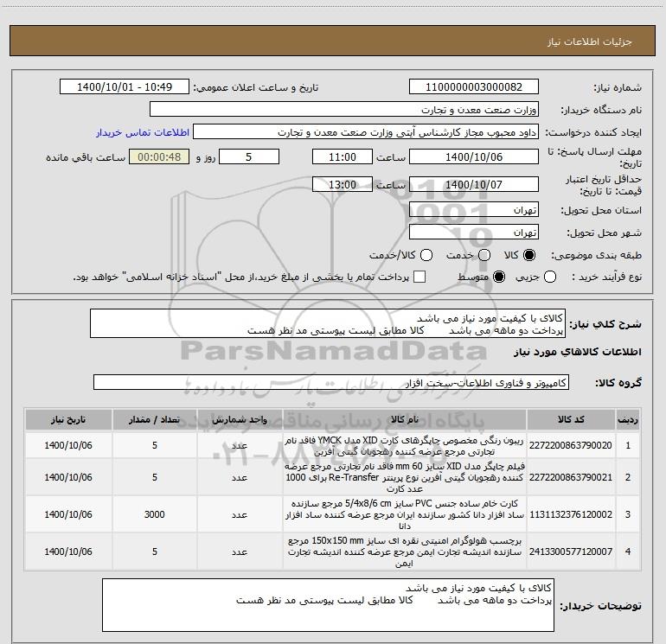Click the announcement date field 1400/10/01 - 10:49

(125, 87)
